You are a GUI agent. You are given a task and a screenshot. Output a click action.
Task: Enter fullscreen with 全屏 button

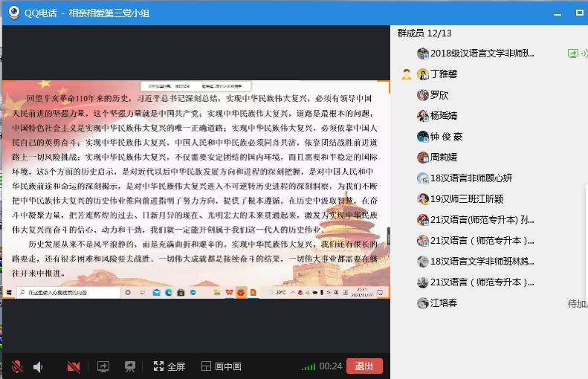click(169, 366)
